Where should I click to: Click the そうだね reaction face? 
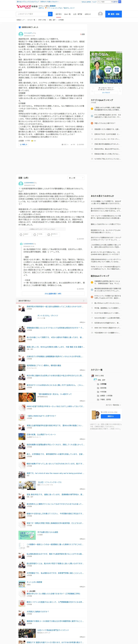(35, 235)
